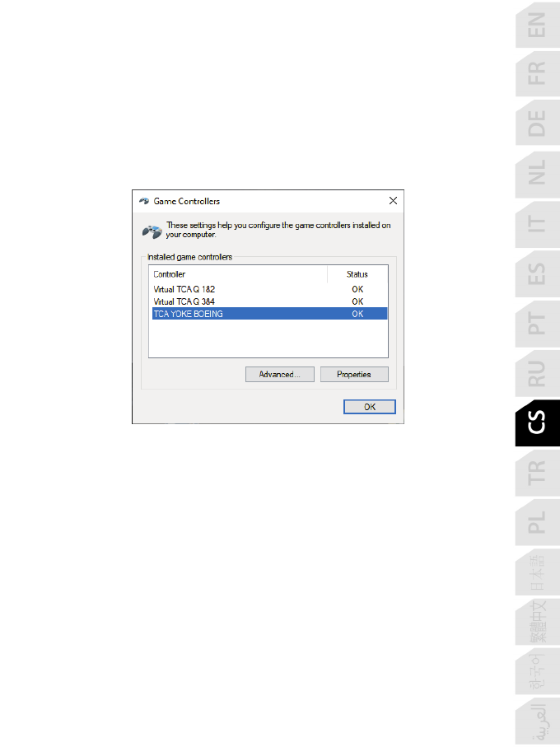Switch to the PL language tab
The width and height of the screenshot is (560, 747).
[x=537, y=523]
